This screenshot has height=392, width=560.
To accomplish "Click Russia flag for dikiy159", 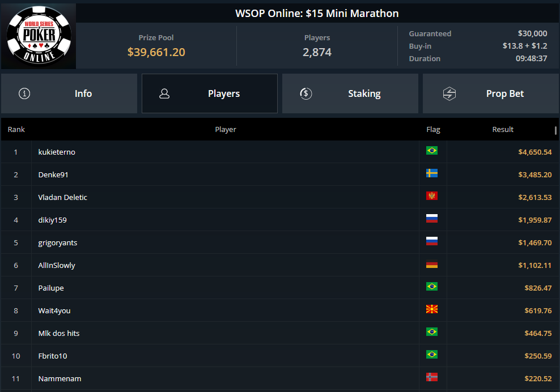I will point(432,219).
